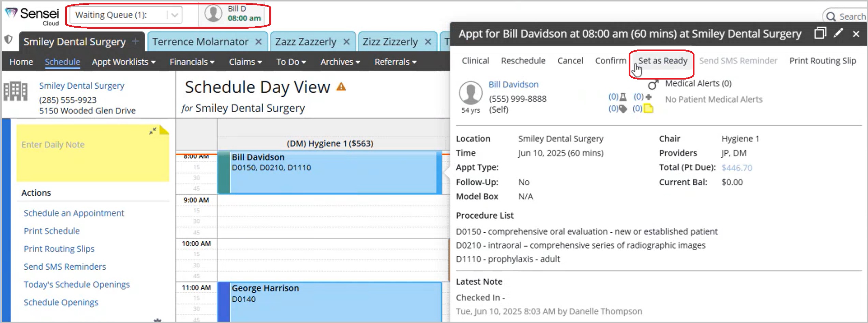
Task: Click Schedule an Appointment action
Action: coord(74,213)
